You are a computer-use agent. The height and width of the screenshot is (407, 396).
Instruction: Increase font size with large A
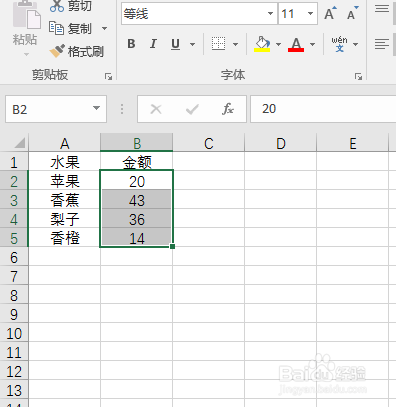pyautogui.click(x=330, y=13)
